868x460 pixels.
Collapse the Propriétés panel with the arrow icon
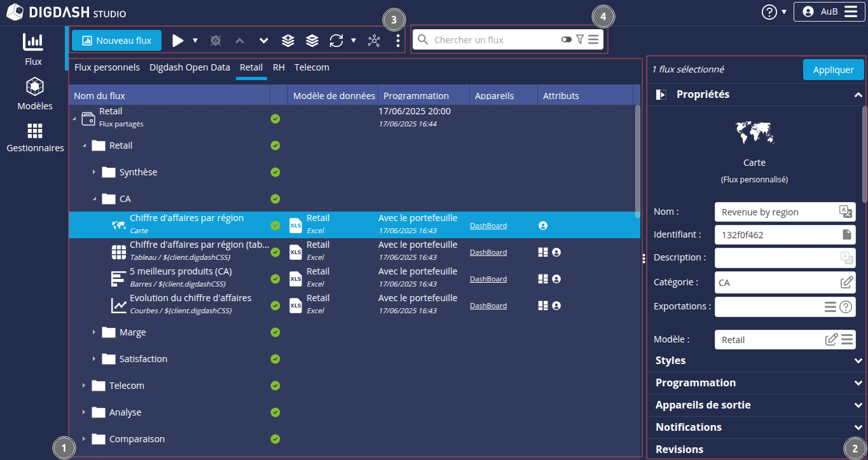858,95
